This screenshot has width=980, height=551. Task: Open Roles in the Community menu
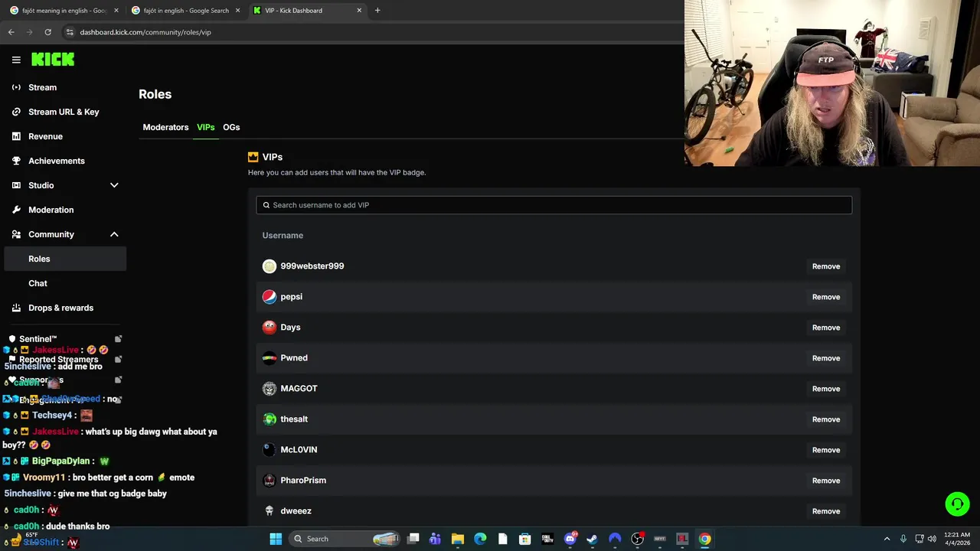(65, 259)
